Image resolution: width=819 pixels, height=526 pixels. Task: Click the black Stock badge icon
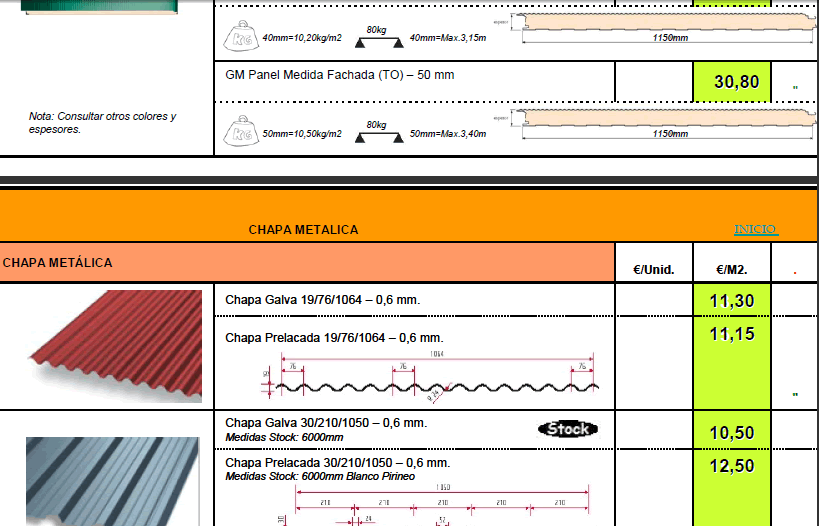point(567,429)
